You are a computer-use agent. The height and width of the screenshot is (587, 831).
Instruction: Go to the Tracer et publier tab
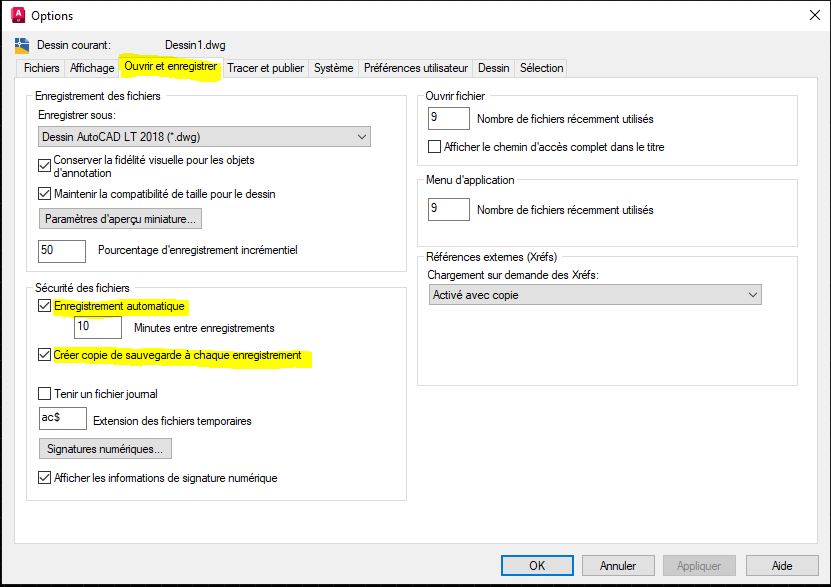[265, 68]
